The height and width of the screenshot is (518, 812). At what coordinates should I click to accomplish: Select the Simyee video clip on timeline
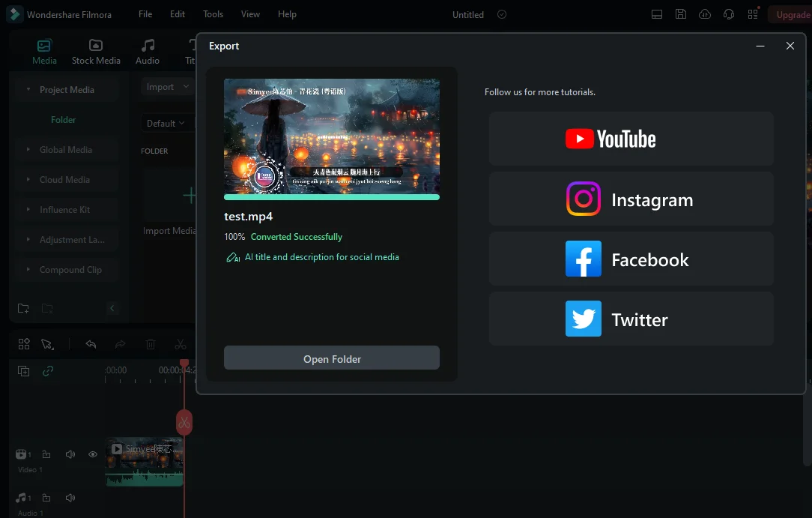[145, 462]
